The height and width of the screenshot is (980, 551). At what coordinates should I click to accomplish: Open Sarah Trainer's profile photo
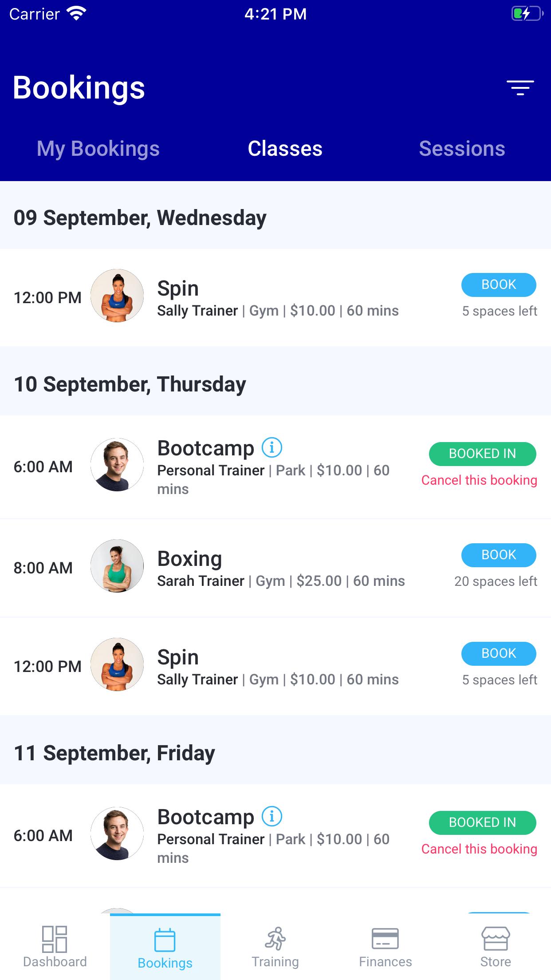[117, 566]
